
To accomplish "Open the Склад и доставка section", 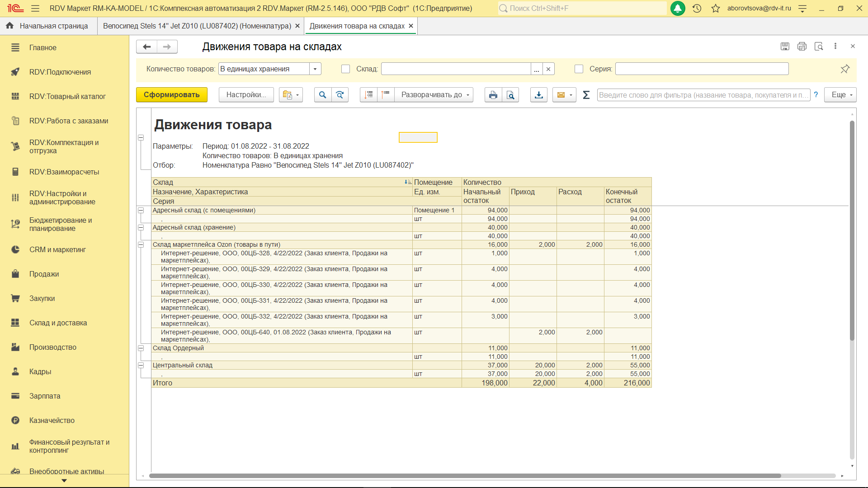I will point(58,323).
